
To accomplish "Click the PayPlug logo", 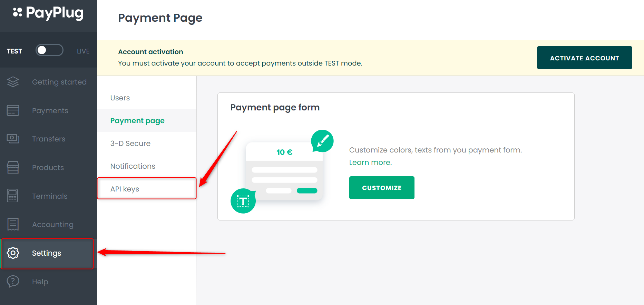I will [x=48, y=13].
